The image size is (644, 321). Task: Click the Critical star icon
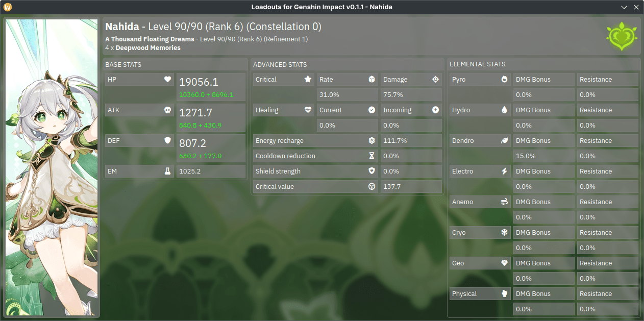point(308,80)
